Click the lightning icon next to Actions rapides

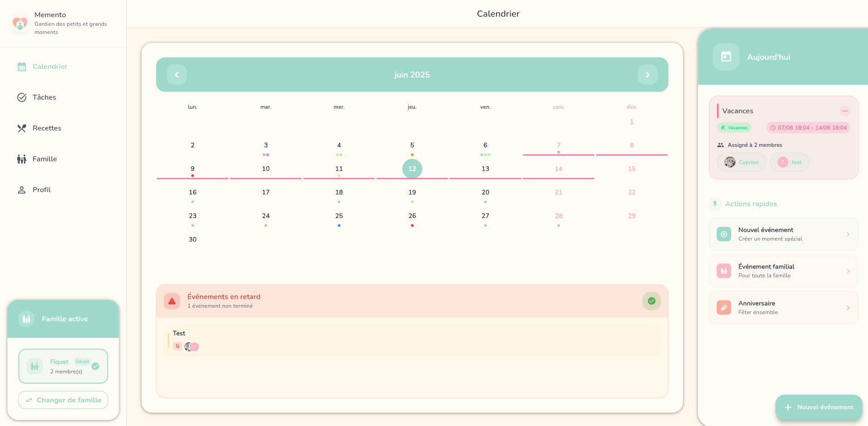[x=715, y=203]
